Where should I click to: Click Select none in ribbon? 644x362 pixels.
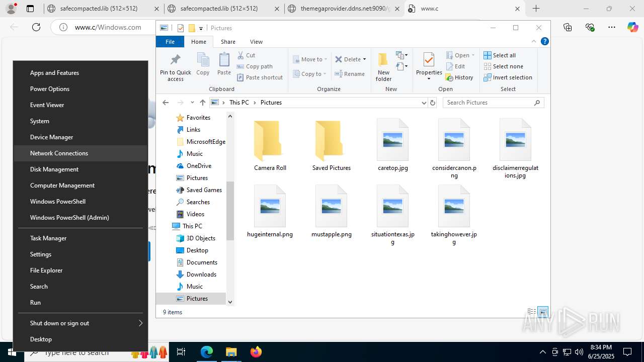(503, 66)
